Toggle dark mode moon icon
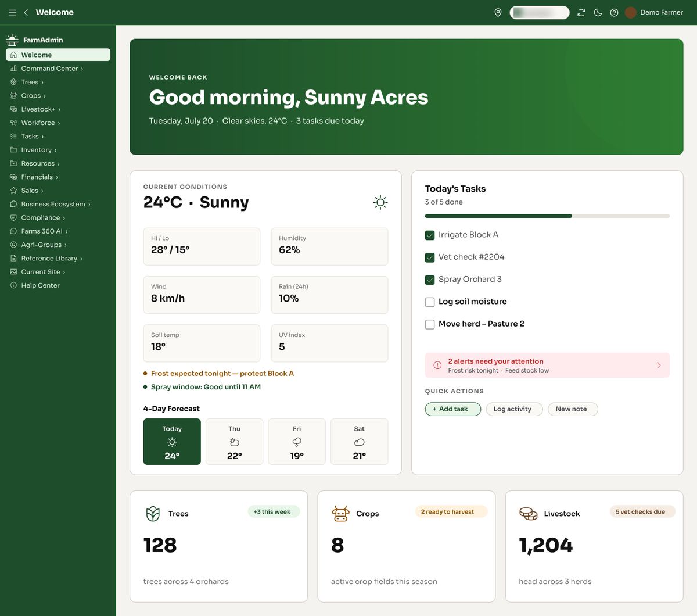This screenshot has height=616, width=697. click(598, 12)
